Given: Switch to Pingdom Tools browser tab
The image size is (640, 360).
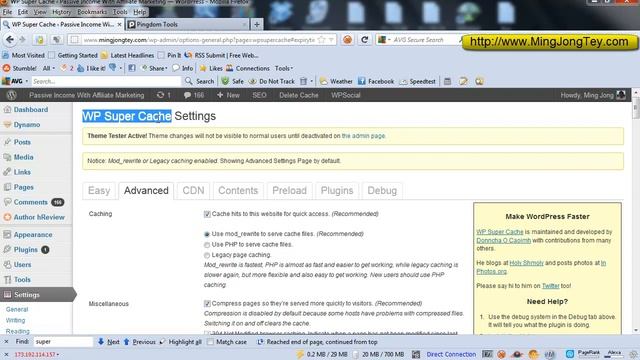Looking at the screenshot, I should [x=187, y=24].
